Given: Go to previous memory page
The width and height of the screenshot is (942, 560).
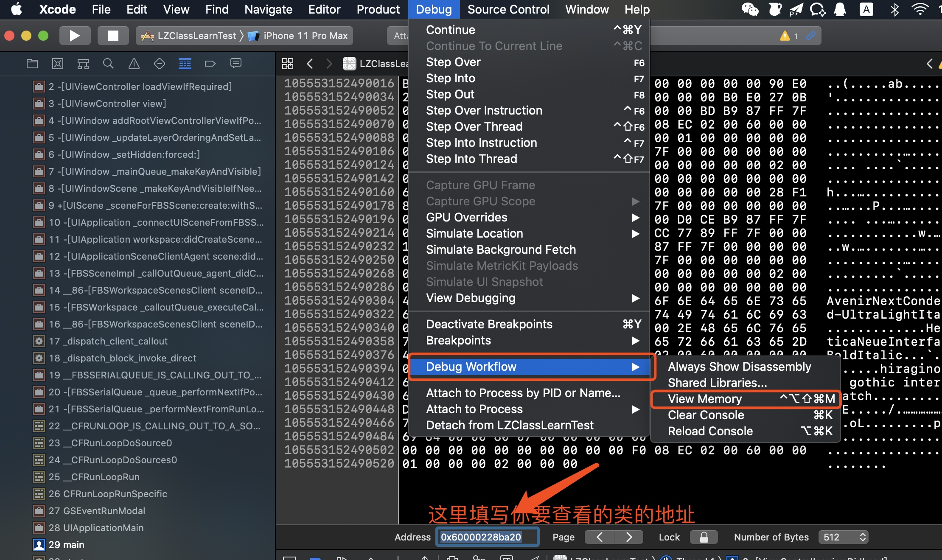Looking at the screenshot, I should coord(600,537).
